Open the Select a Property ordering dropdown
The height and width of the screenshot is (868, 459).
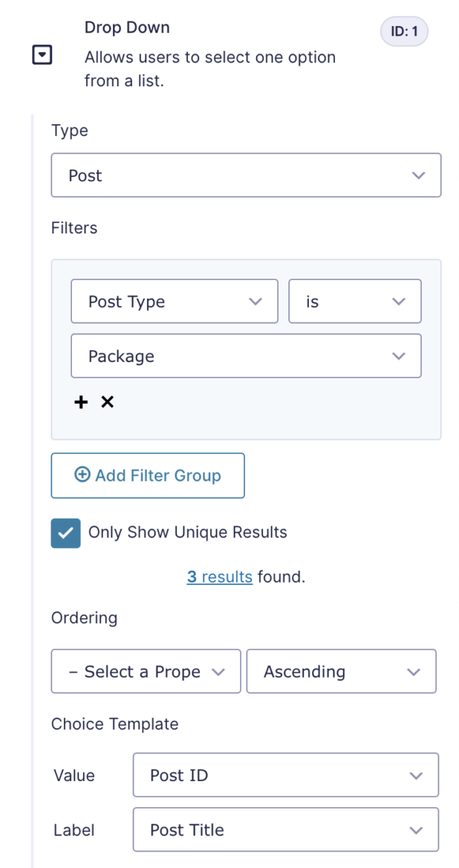[145, 671]
